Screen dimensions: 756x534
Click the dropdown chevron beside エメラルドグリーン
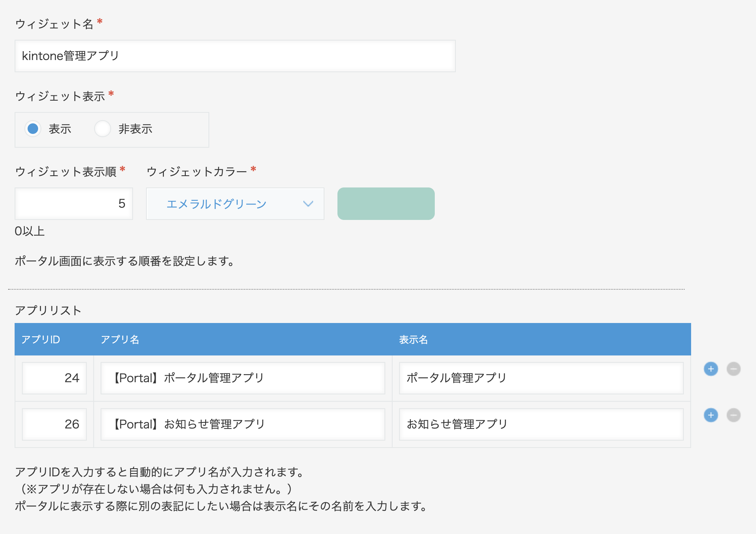click(x=308, y=204)
